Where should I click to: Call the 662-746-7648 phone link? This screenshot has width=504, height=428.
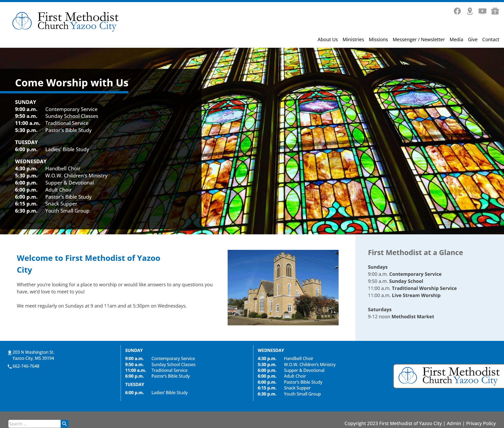click(x=26, y=366)
